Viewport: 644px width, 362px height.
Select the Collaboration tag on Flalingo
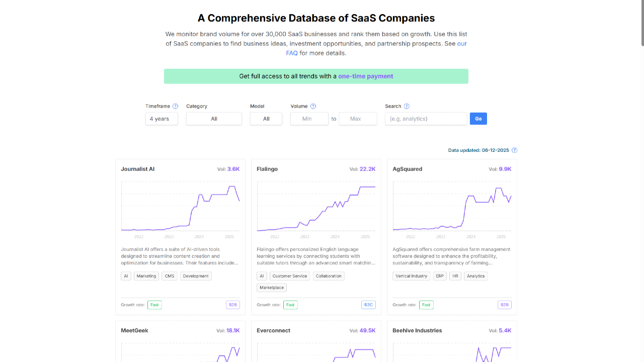tap(329, 276)
